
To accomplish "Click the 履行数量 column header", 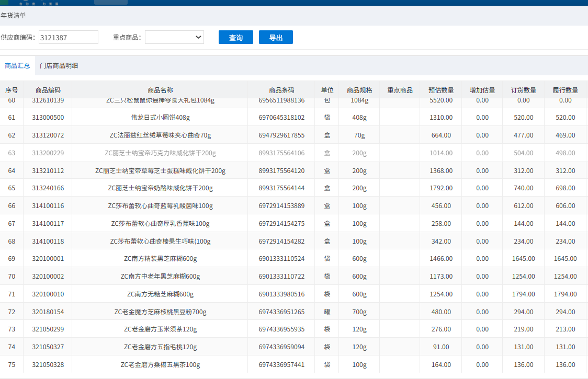I will point(565,90).
